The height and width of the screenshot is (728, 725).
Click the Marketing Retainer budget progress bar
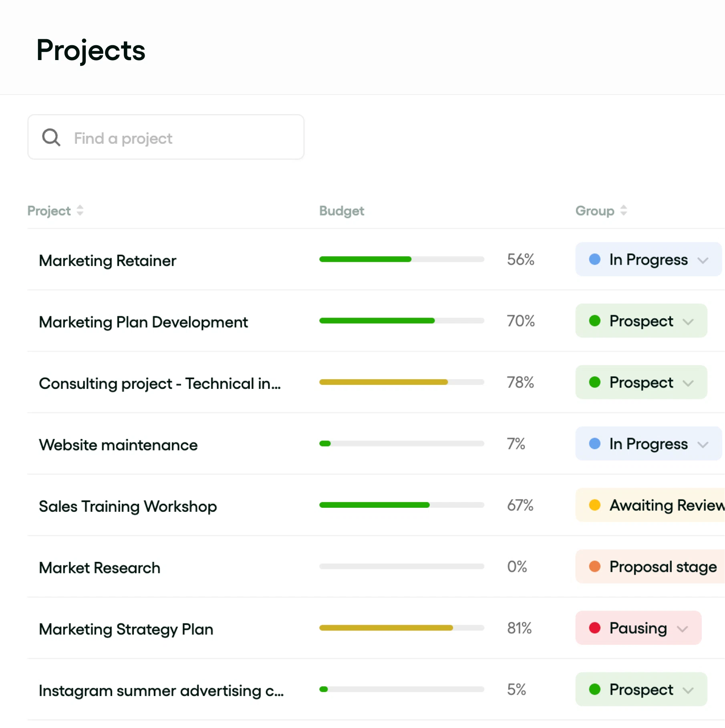point(401,259)
